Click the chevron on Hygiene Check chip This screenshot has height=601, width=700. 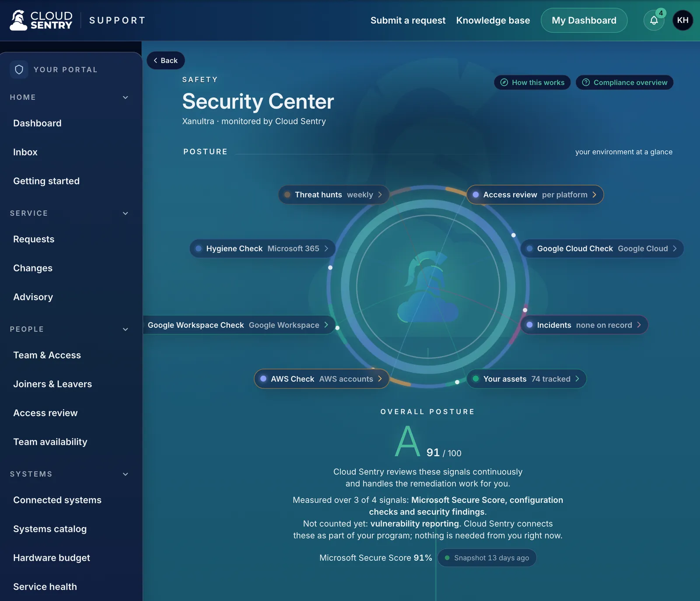point(326,248)
